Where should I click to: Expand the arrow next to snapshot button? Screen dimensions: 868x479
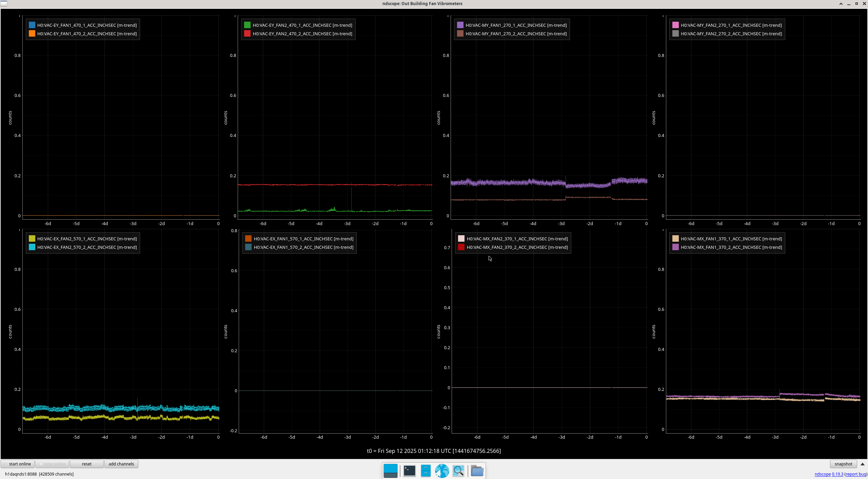point(863,464)
